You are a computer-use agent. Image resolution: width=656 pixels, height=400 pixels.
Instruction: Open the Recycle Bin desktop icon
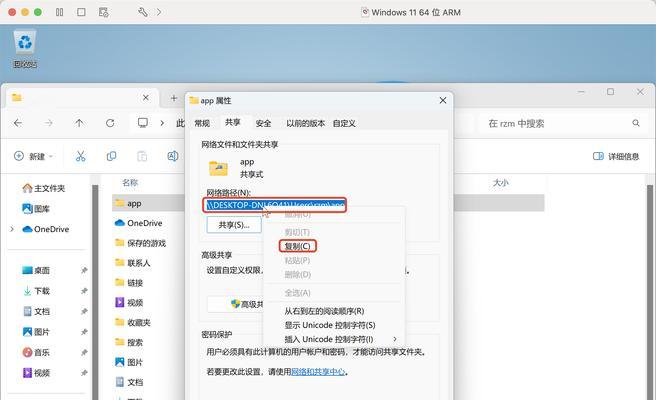click(x=25, y=49)
